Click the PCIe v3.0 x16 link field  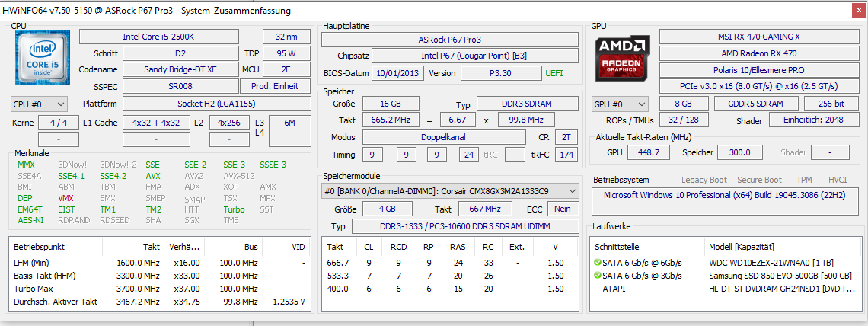pyautogui.click(x=758, y=86)
